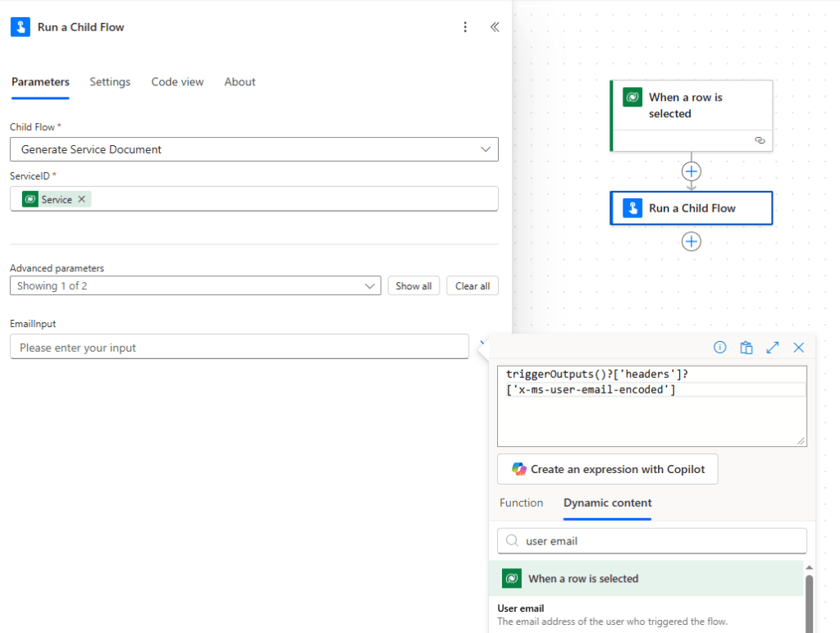Screen dimensions: 840x633
Task: Click the info icon in expression popup
Action: pyautogui.click(x=720, y=348)
